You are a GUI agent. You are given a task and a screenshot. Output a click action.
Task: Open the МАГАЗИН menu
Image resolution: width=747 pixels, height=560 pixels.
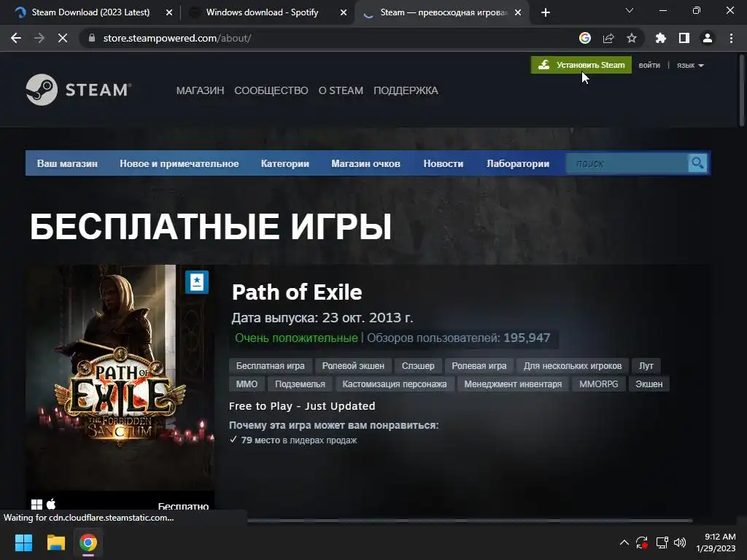(x=200, y=90)
